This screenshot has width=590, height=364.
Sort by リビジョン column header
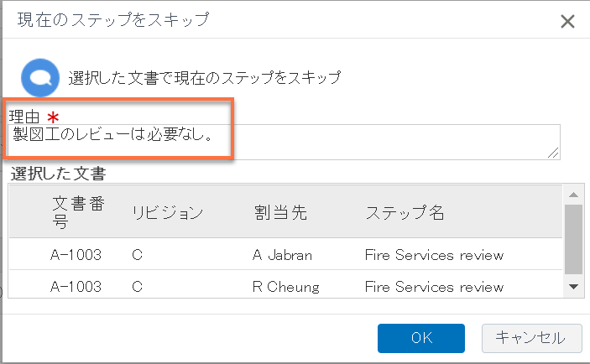pos(167,212)
